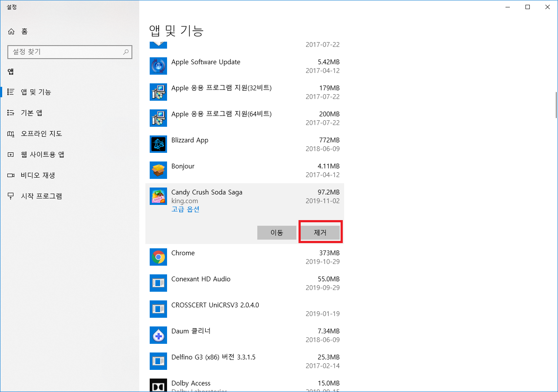This screenshot has width=558, height=392.
Task: Open the 고급 옵션 link
Action: click(185, 209)
